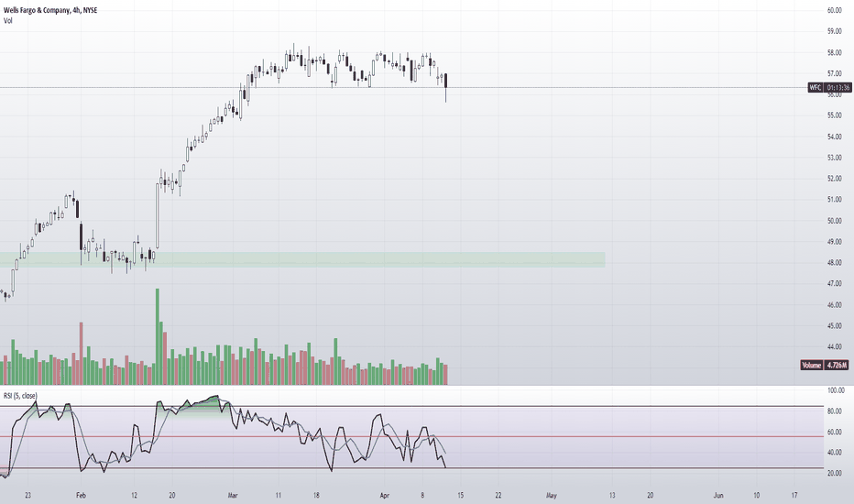This screenshot has height=504, width=854.
Task: Click the 44.00 price axis label
Action: [x=835, y=346]
